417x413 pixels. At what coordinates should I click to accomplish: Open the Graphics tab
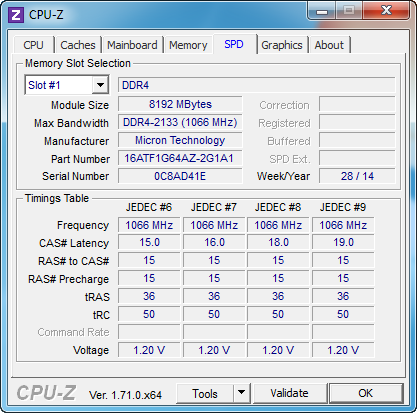282,45
